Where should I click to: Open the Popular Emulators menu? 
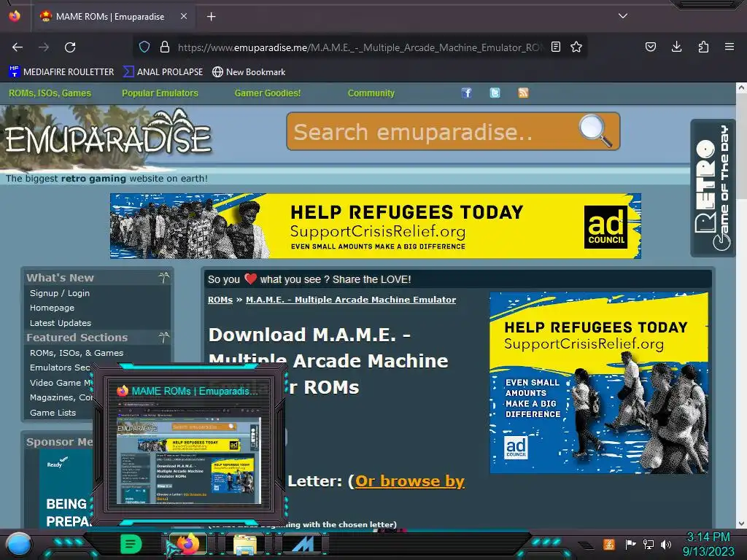pos(160,93)
